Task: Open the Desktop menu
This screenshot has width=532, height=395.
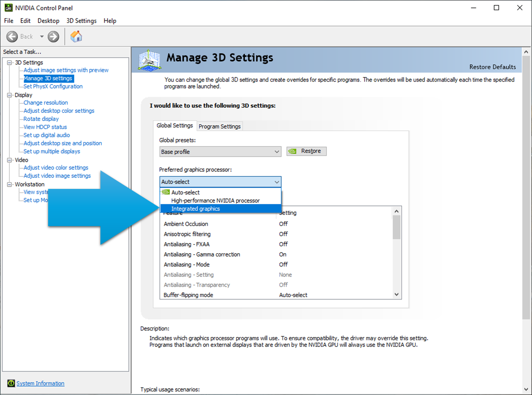Action: click(48, 21)
